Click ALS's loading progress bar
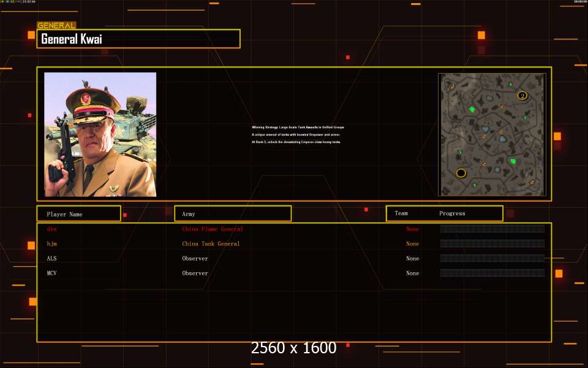The height and width of the screenshot is (368, 588). point(492,258)
